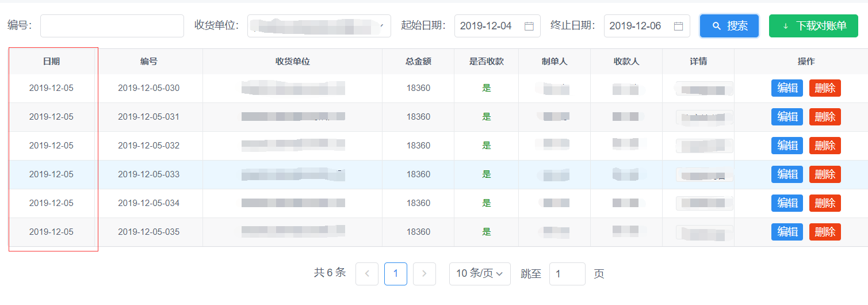Click the 制单人 column header
This screenshot has width=868, height=305.
[x=555, y=62]
